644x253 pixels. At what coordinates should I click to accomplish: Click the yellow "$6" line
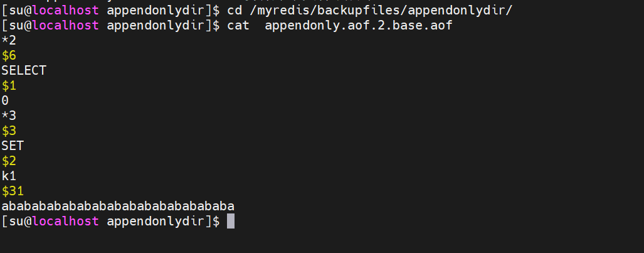coord(9,55)
